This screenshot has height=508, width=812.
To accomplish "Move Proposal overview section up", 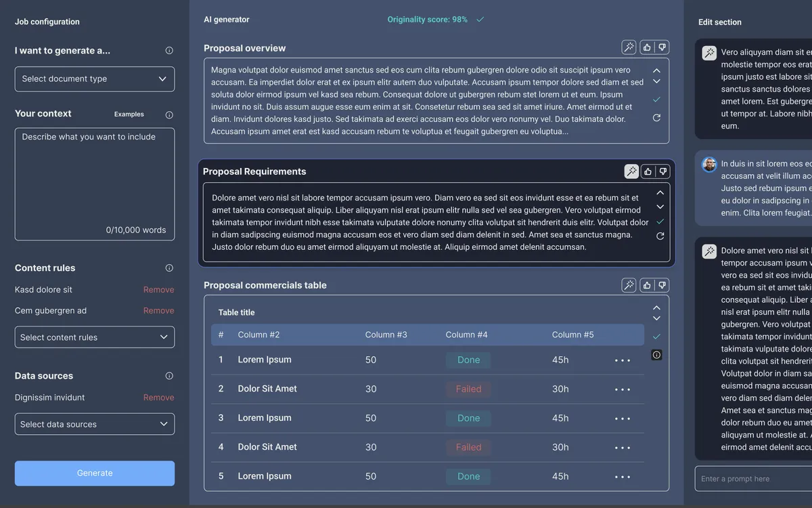I will [656, 70].
